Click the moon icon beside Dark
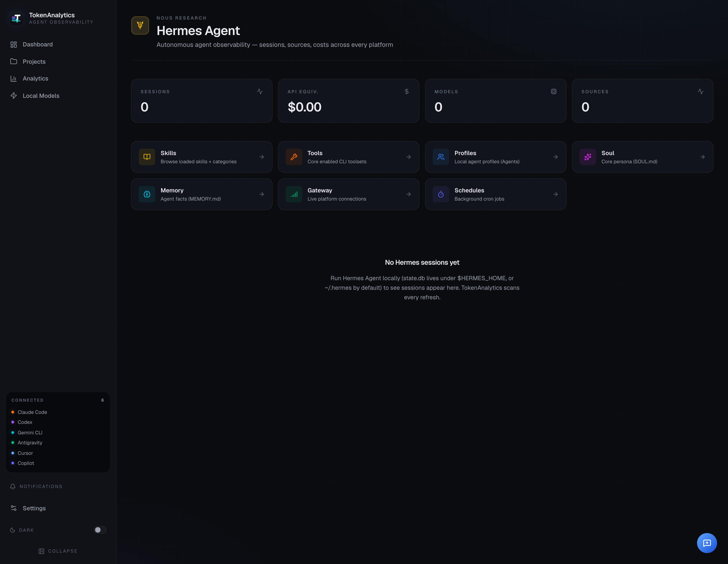Viewport: 728px width, 564px height. 13,530
